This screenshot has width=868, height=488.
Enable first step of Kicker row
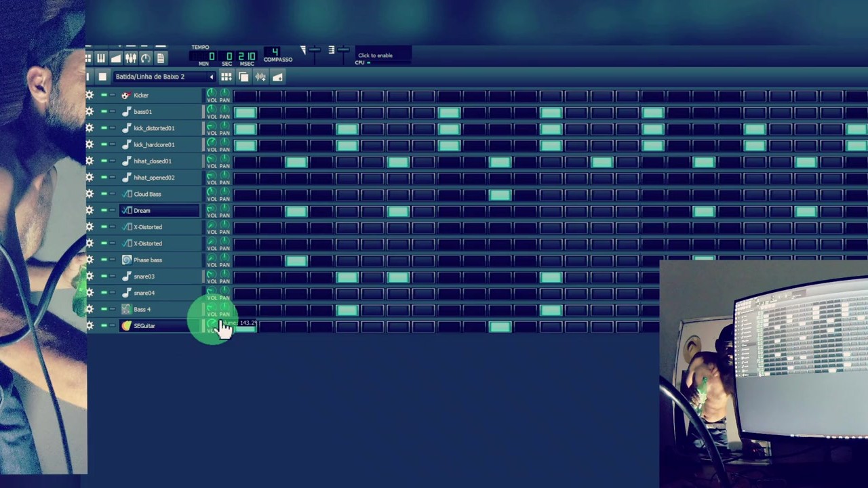coord(245,96)
